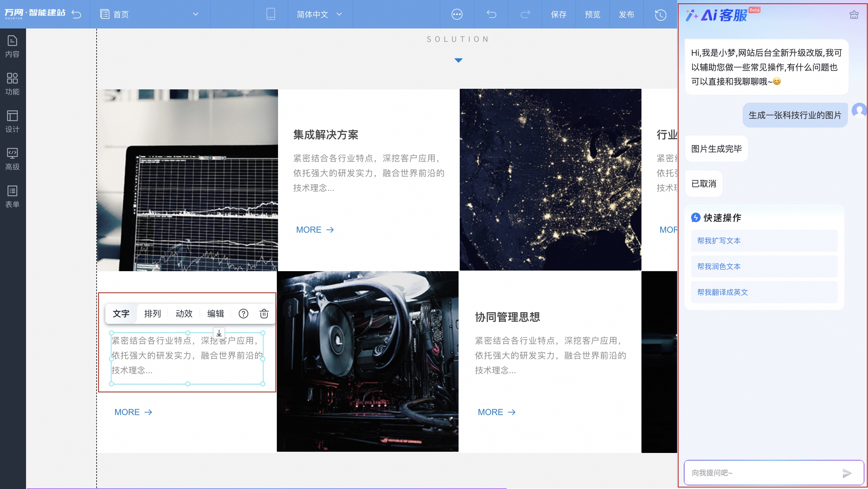This screenshot has width=868, height=489.
Task: Select the 动效 tab in toolbar
Action: pyautogui.click(x=184, y=314)
